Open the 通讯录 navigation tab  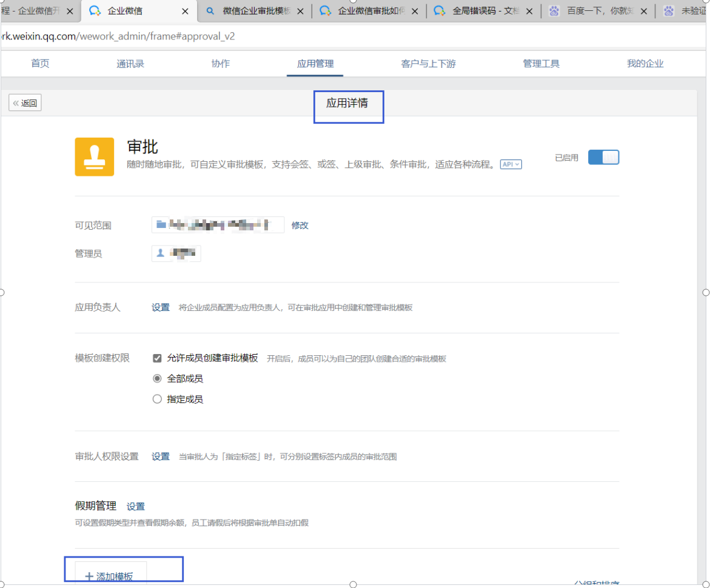point(130,64)
